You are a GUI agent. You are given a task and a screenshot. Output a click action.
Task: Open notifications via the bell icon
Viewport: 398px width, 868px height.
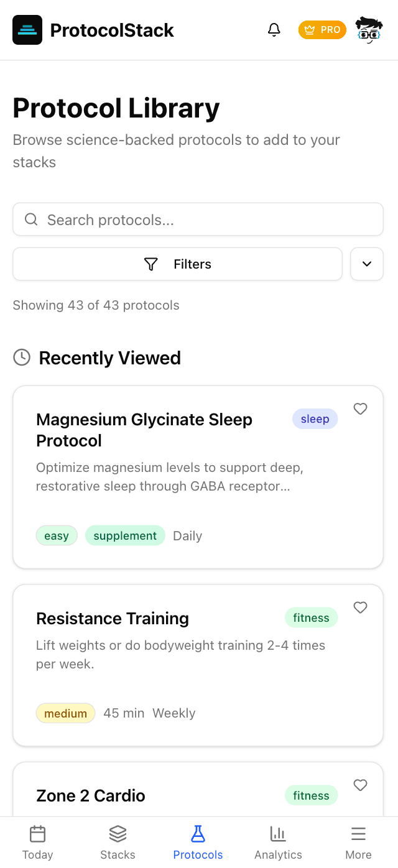click(x=274, y=29)
